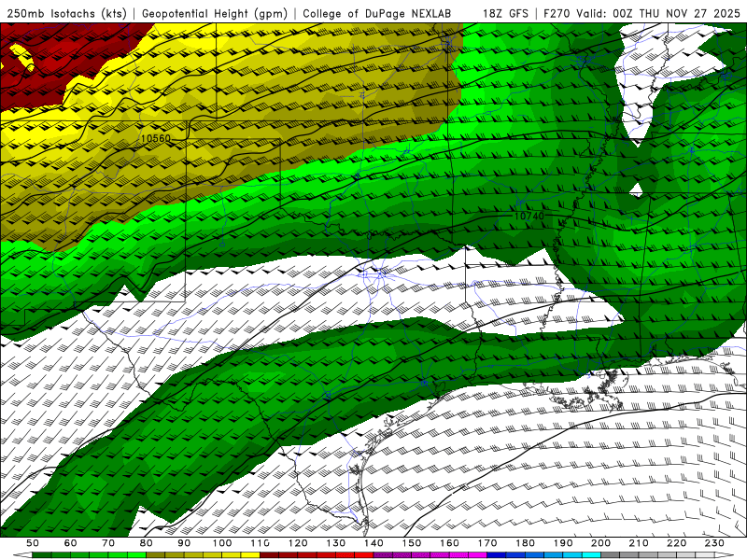Click the 100 label on the color scale

click(x=222, y=543)
